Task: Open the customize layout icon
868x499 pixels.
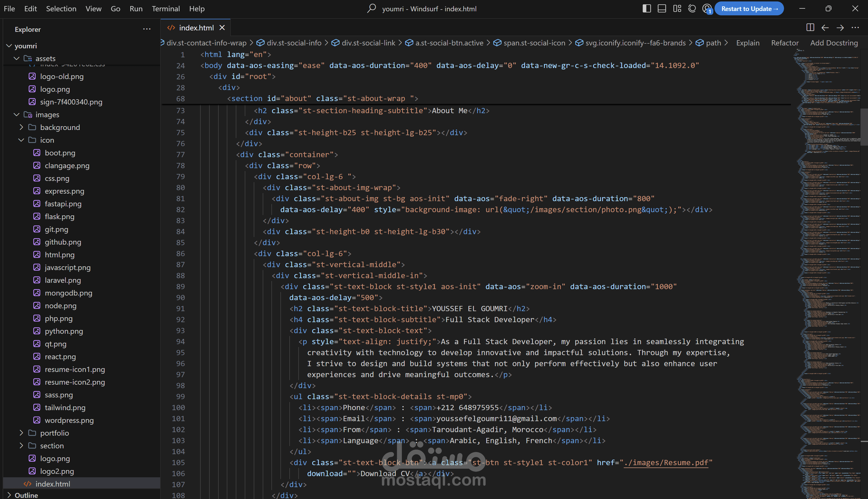Action: click(x=677, y=9)
